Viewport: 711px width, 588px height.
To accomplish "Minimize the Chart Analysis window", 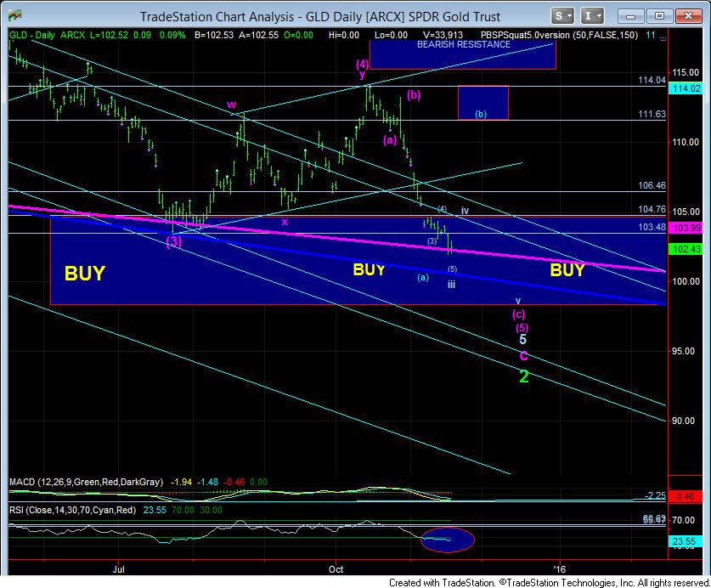I will click(630, 16).
